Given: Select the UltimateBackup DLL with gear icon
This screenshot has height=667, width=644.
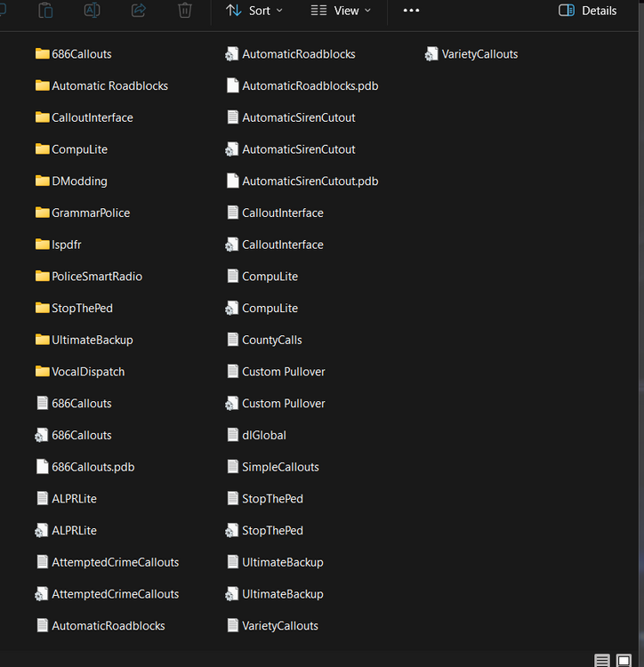Looking at the screenshot, I should click(274, 594).
